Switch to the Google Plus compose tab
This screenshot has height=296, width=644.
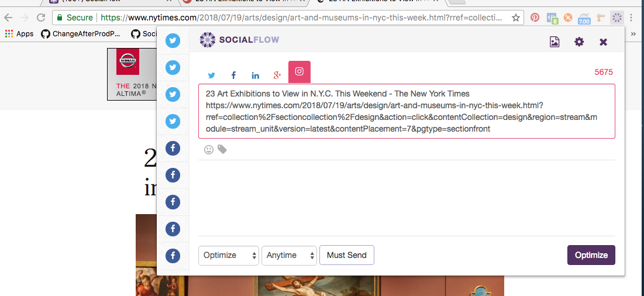tap(277, 75)
